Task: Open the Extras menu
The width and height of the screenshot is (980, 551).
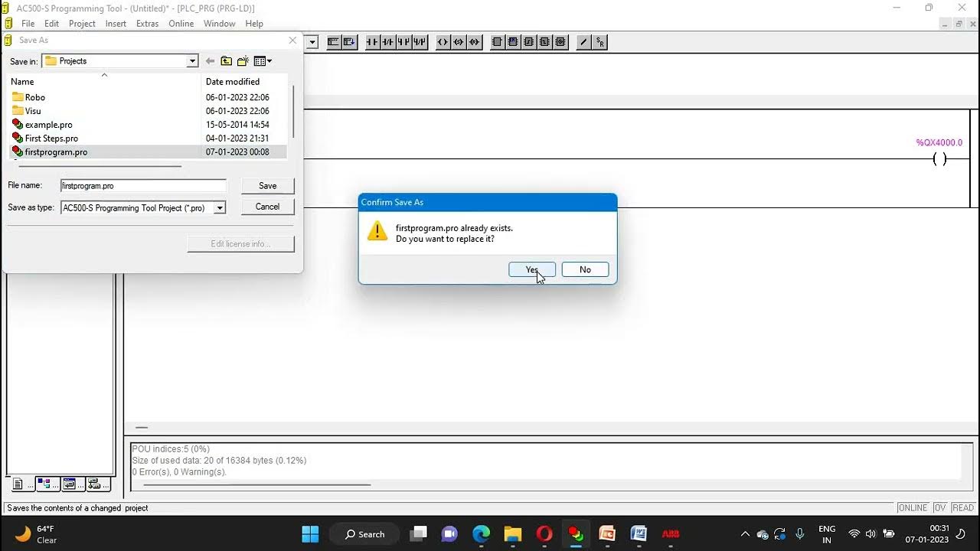Action: (147, 24)
